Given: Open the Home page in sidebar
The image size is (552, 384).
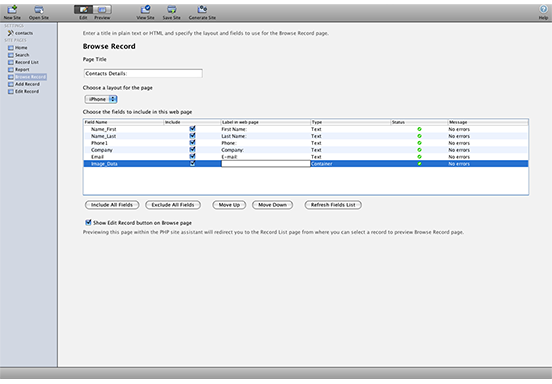Looking at the screenshot, I should tap(18, 48).
